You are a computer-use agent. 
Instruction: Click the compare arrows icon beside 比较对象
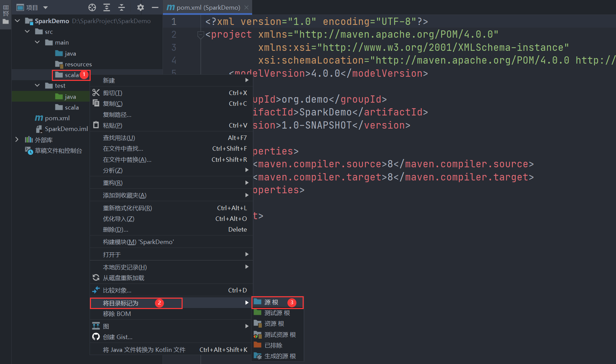point(96,290)
